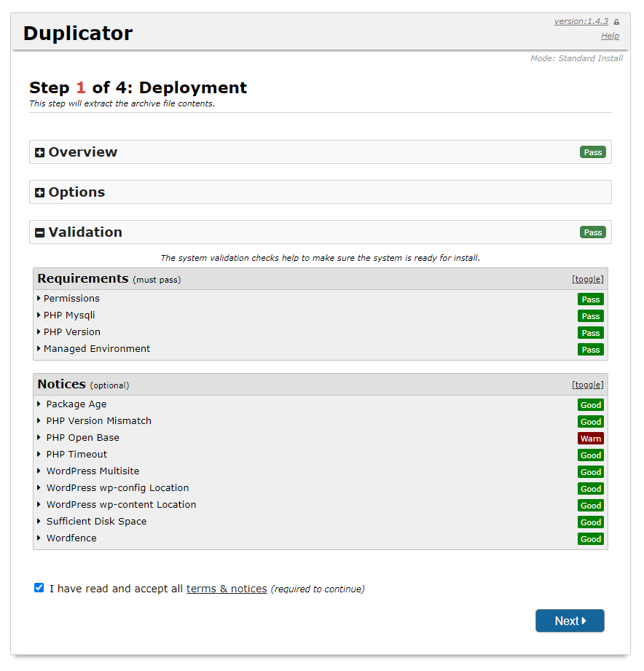Click the Options section title
644x671 pixels.
pyautogui.click(x=76, y=192)
